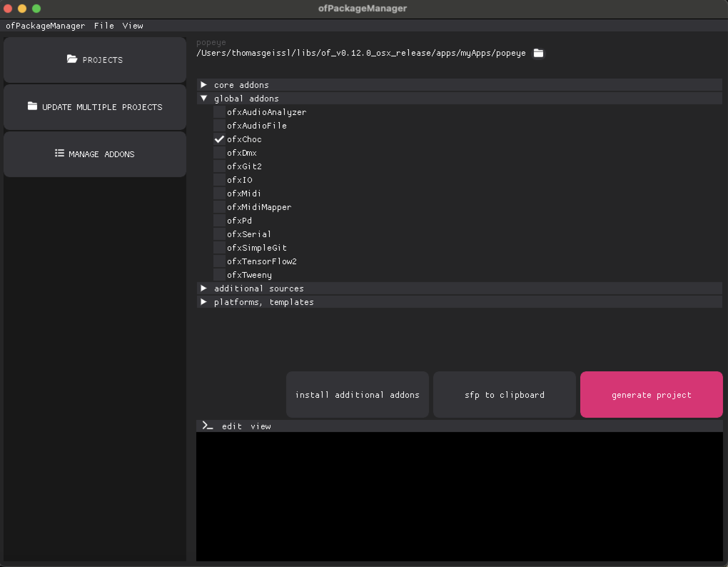Enable the ofxMidi addon checkbox
Screen dimensions: 728x567
point(219,194)
